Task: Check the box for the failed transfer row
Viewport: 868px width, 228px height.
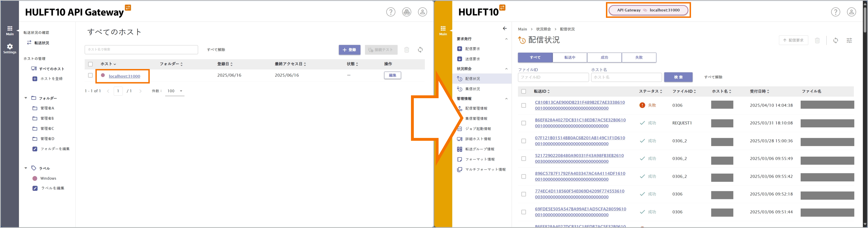Action: tap(523, 105)
